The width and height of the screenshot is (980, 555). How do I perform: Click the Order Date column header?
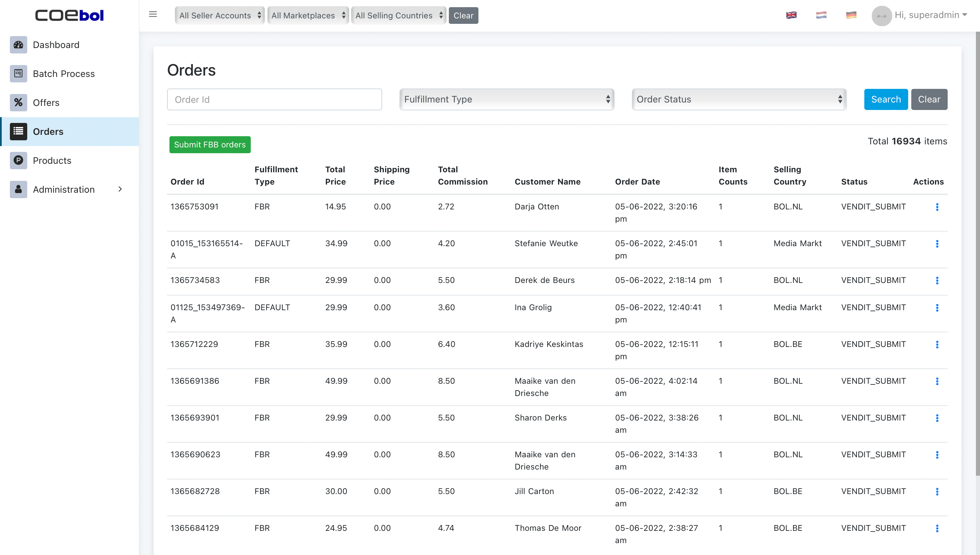click(637, 182)
